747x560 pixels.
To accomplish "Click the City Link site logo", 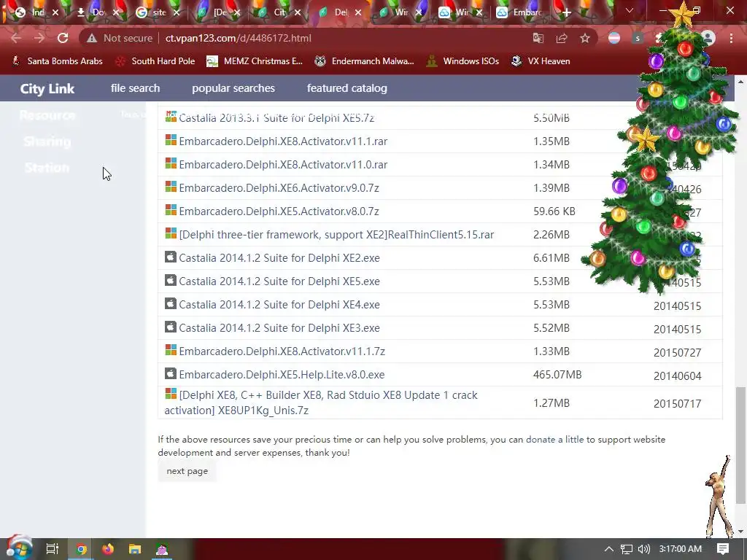I will [47, 88].
